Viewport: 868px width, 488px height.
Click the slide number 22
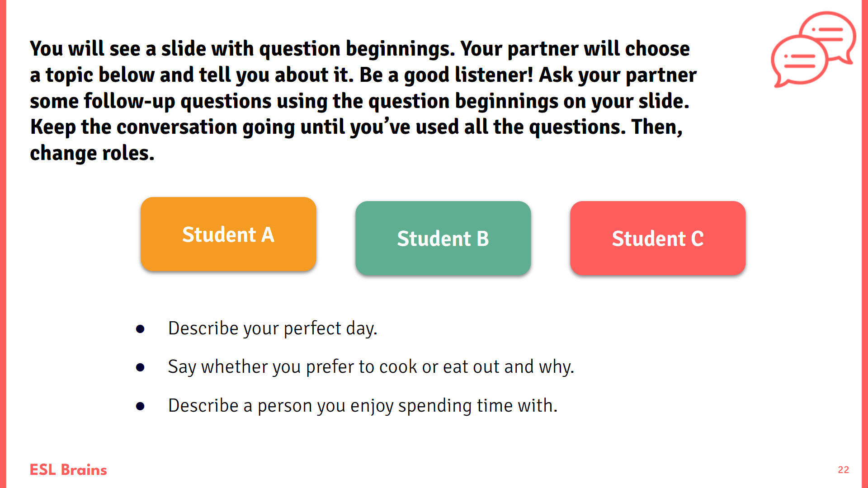click(x=843, y=470)
